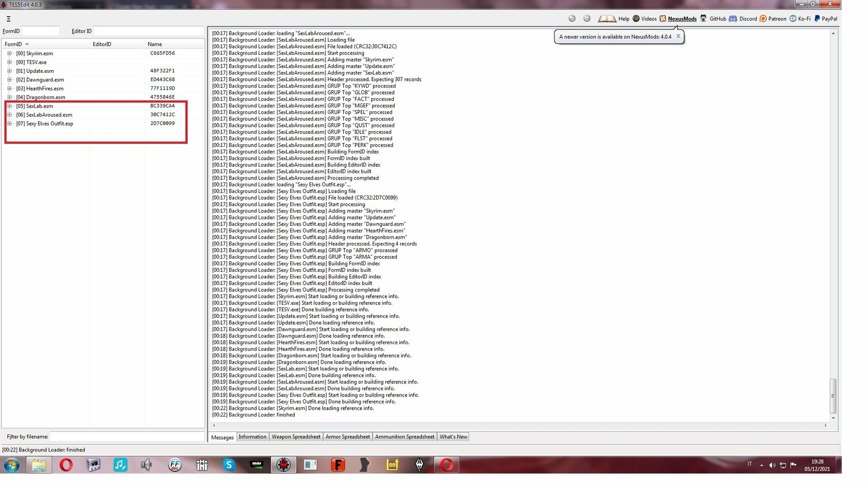The height and width of the screenshot is (488, 868).
Task: Click the TES5Edit taskbar icon
Action: 283,465
